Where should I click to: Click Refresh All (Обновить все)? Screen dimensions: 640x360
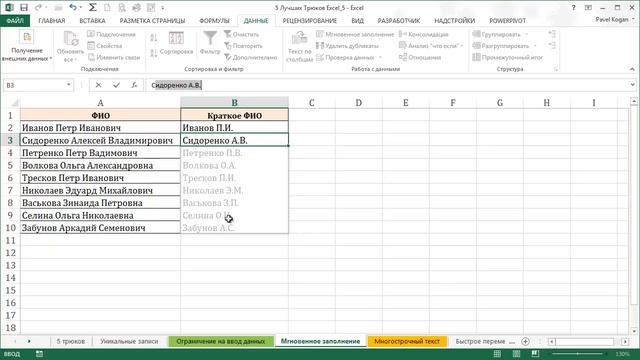[70, 47]
